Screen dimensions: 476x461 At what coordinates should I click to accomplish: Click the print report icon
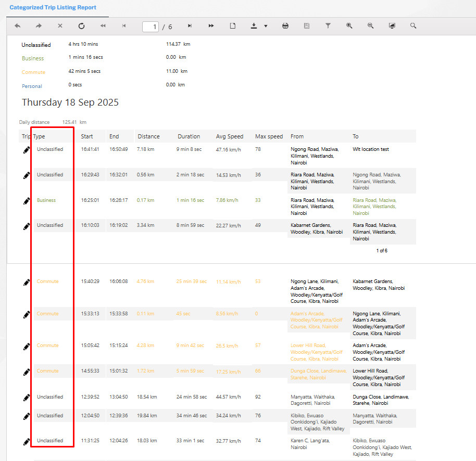(285, 26)
